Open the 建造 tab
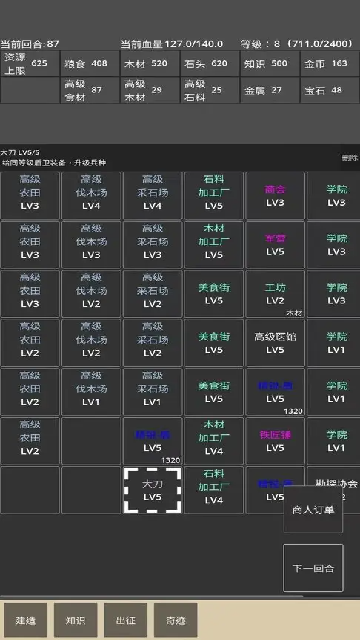The width and height of the screenshot is (360, 640). click(26, 620)
